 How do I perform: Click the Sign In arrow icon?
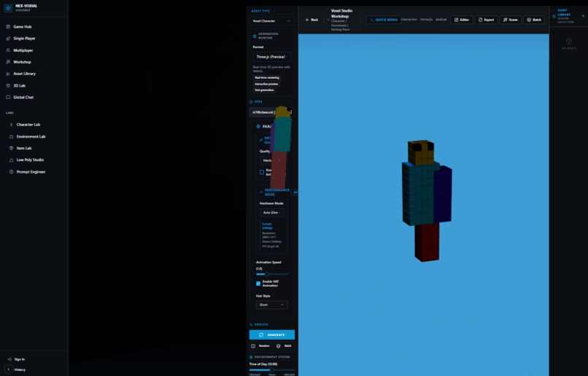[x=9, y=359]
